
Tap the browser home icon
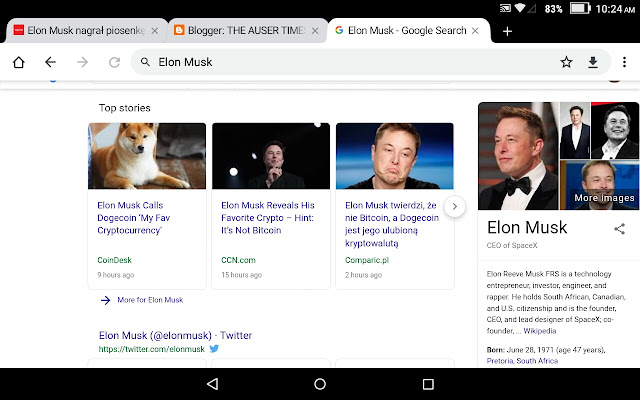(19, 62)
